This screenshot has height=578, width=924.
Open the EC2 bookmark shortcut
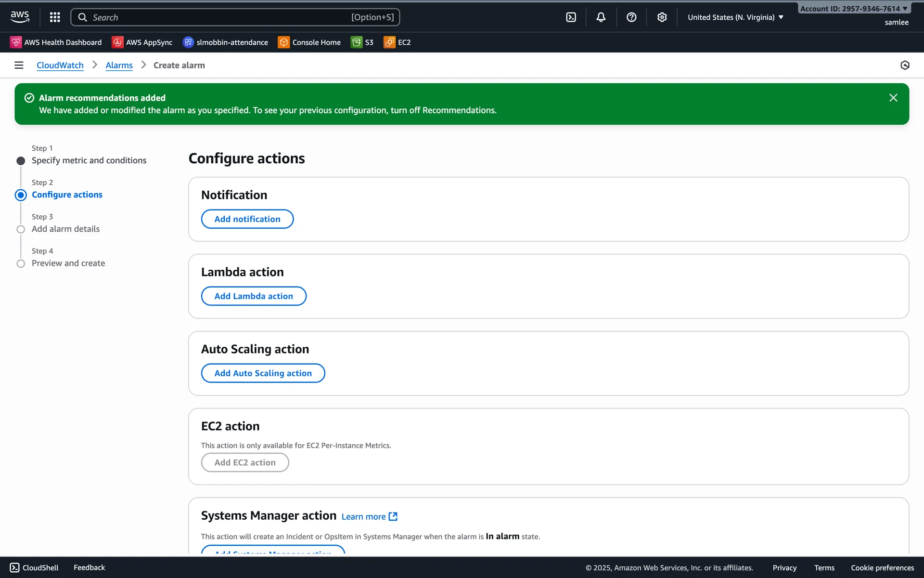(x=398, y=42)
